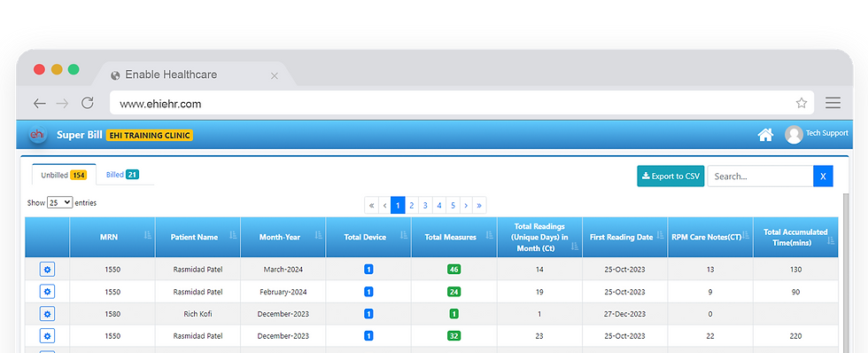Click the browser address bar
The height and width of the screenshot is (353, 868).
pos(461,103)
